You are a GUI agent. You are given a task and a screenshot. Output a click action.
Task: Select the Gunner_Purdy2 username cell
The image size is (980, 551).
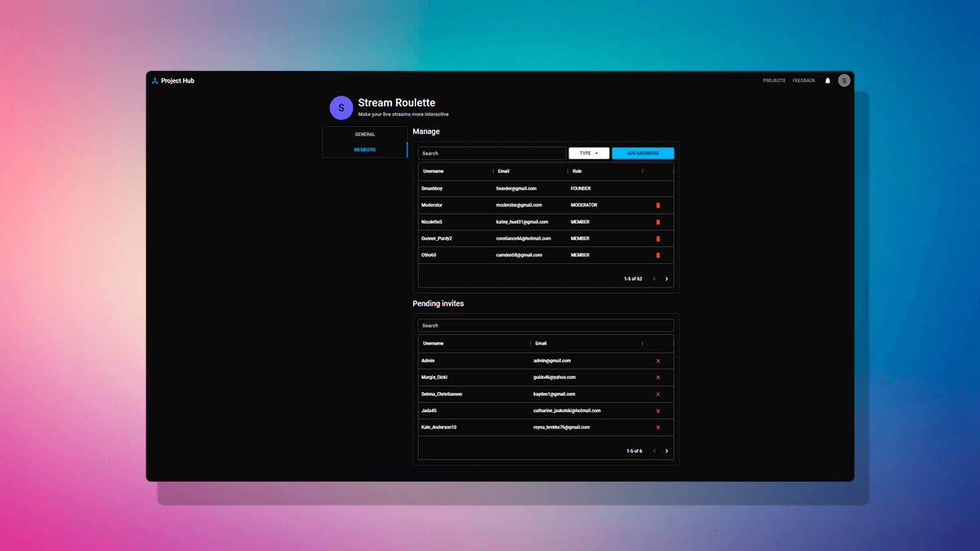click(437, 238)
